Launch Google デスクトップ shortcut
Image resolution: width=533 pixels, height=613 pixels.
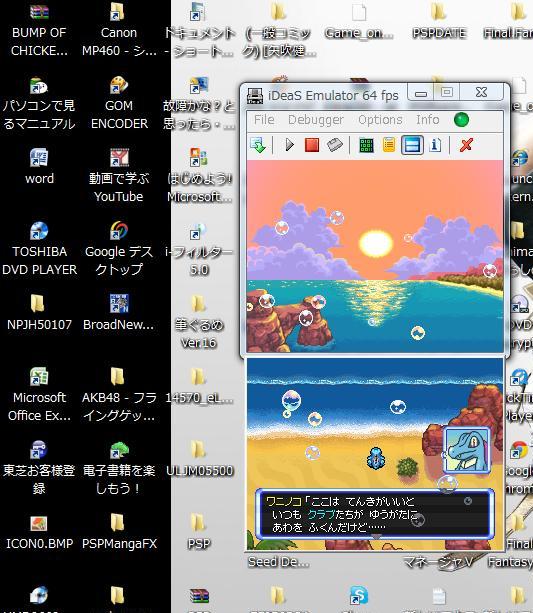pyautogui.click(x=119, y=249)
